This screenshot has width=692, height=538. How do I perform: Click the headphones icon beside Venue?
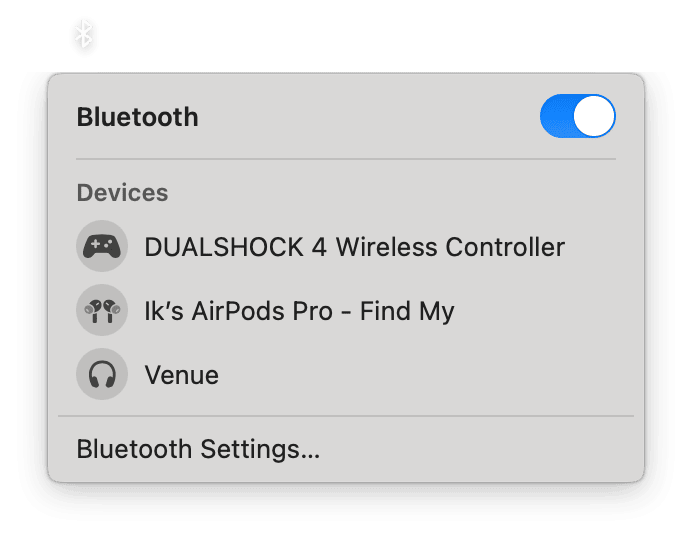[x=102, y=375]
